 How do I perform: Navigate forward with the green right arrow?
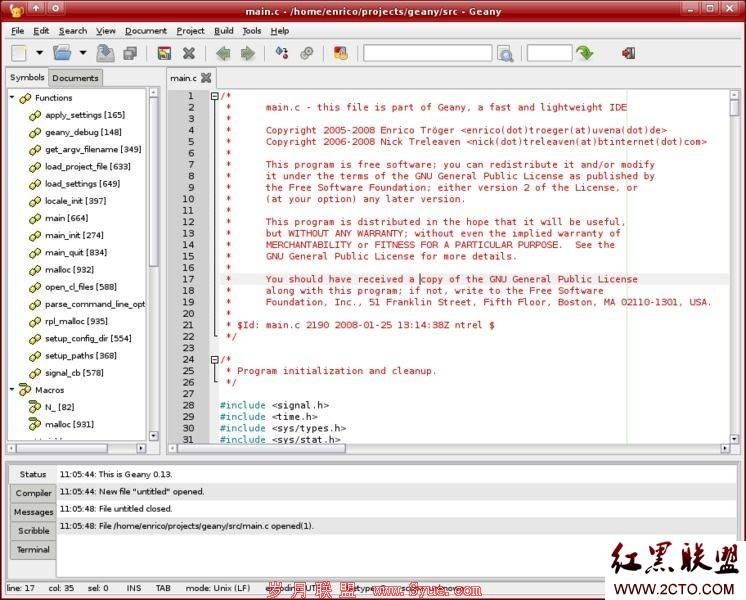(x=247, y=53)
